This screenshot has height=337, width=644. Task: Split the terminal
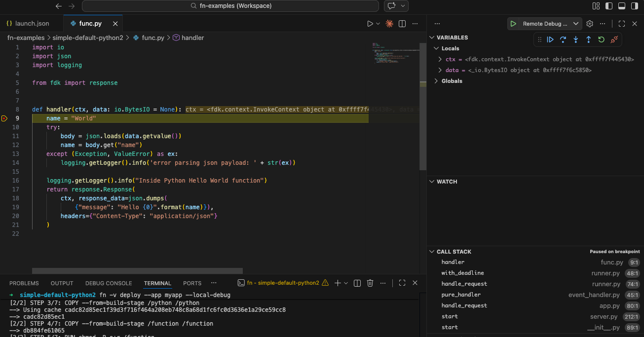357,283
